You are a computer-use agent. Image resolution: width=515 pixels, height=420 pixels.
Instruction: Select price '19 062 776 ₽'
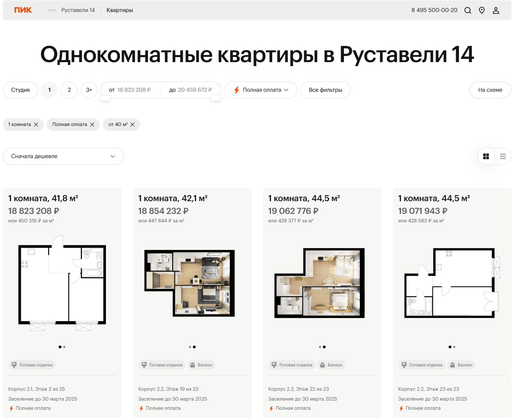pyautogui.click(x=293, y=211)
